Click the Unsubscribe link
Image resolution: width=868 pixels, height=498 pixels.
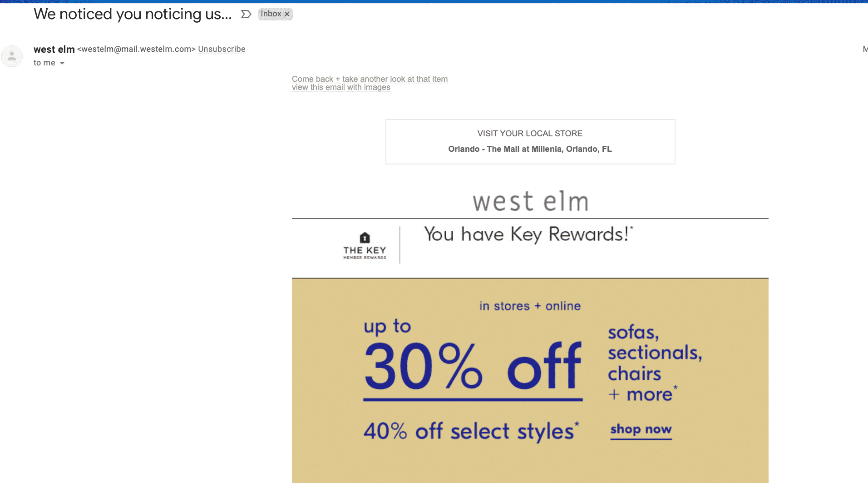222,49
